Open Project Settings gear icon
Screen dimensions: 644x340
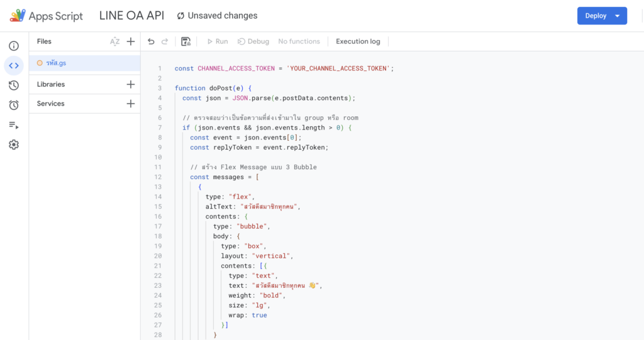(x=14, y=145)
